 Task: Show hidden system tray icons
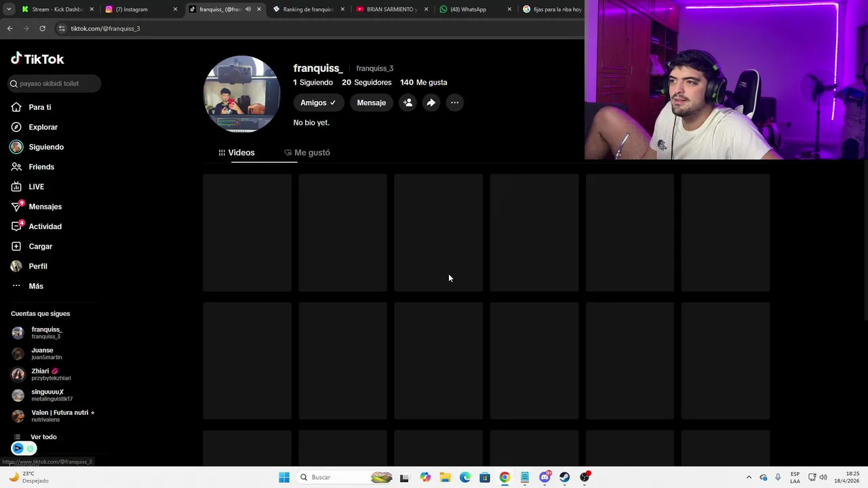point(749,477)
